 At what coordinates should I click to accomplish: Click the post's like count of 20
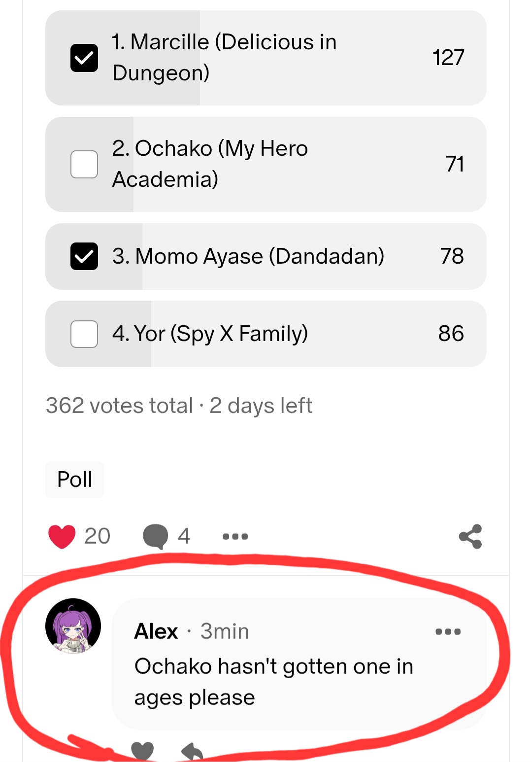(x=98, y=536)
